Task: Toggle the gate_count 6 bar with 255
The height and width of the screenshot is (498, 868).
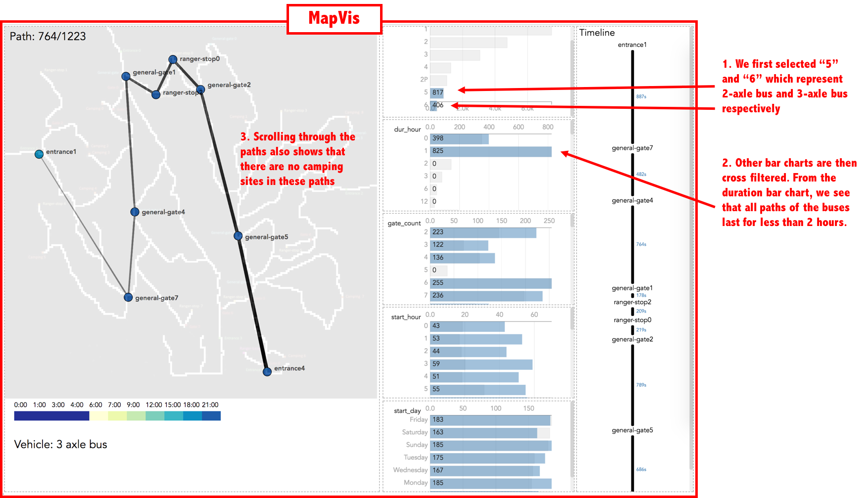Action: (x=490, y=283)
